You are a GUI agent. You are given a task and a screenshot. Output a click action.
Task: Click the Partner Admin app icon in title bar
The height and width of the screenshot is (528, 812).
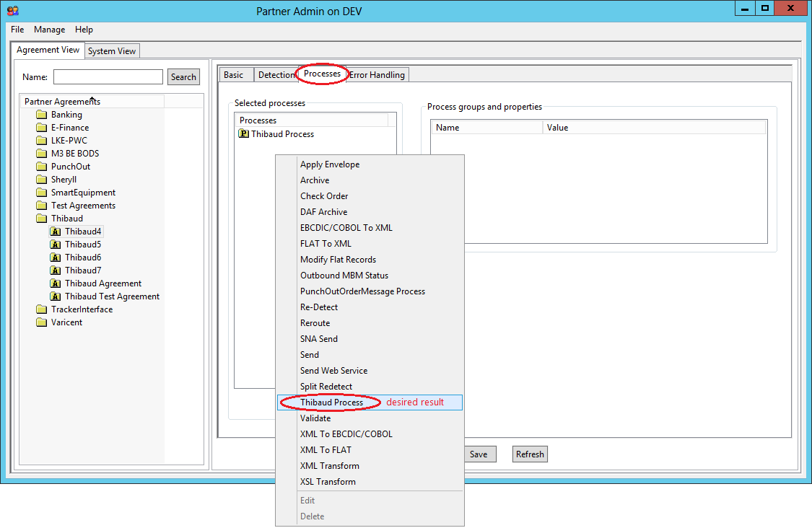[12, 11]
